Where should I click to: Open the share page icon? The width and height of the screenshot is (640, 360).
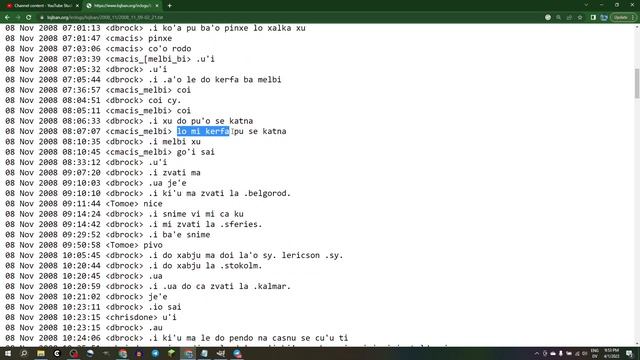[569, 18]
